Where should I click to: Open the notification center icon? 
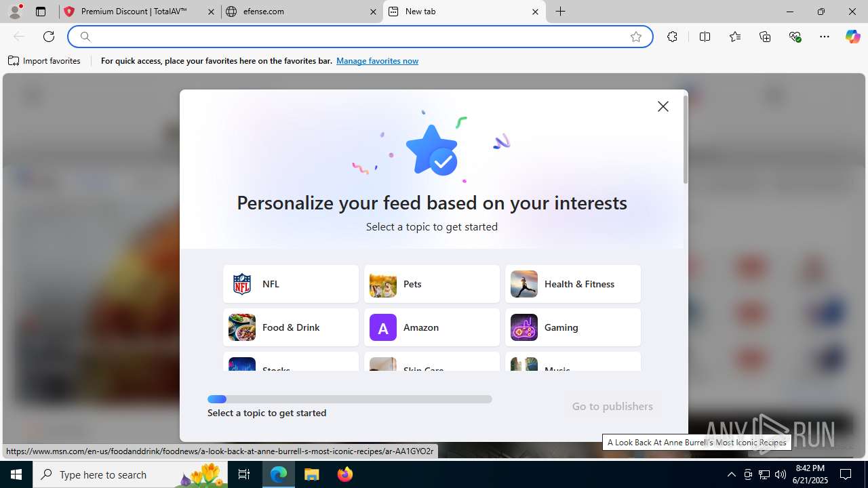tap(846, 474)
